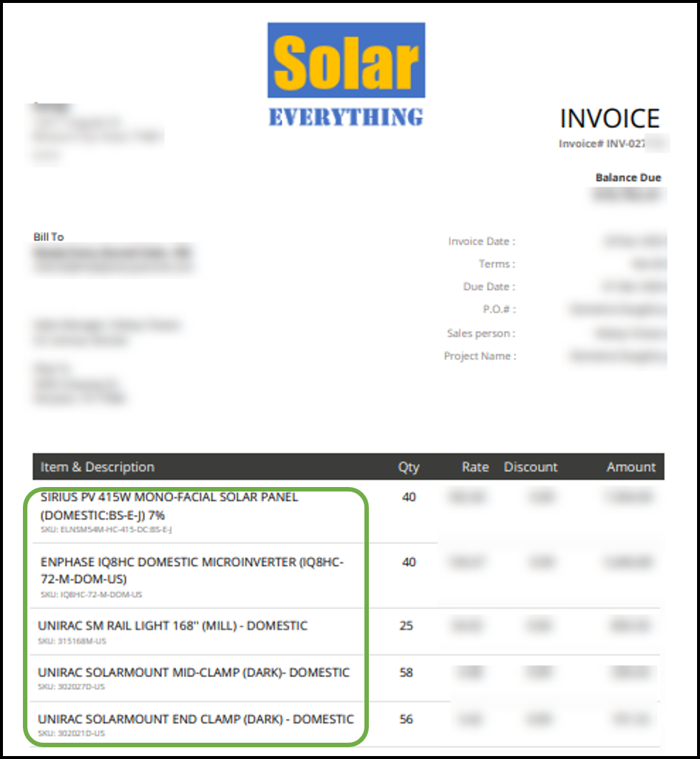Click the Solar Everything logo
Screen dimensions: 700x759
(346, 75)
